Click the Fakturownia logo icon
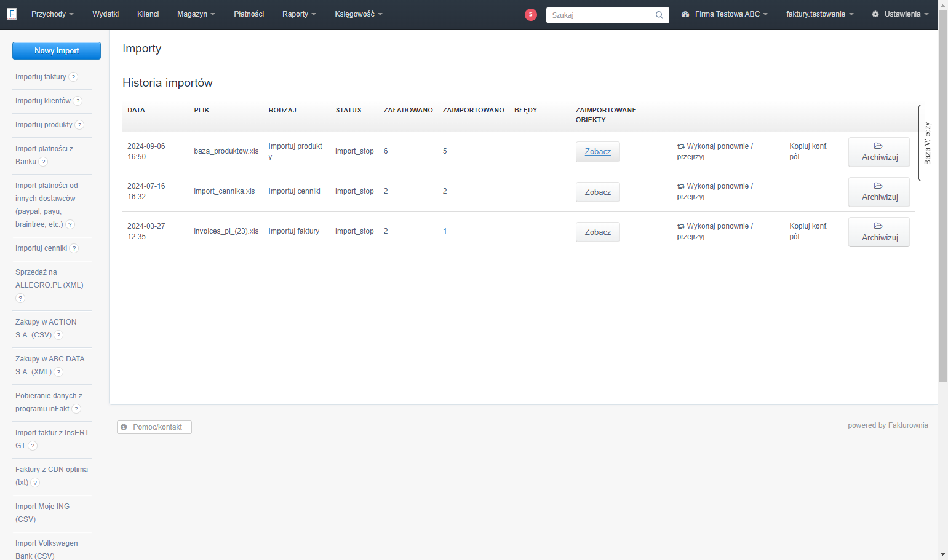 tap(12, 14)
